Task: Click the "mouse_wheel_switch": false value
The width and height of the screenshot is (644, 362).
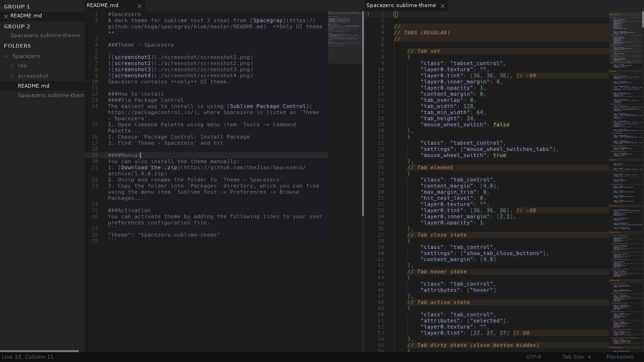Action: (x=501, y=124)
